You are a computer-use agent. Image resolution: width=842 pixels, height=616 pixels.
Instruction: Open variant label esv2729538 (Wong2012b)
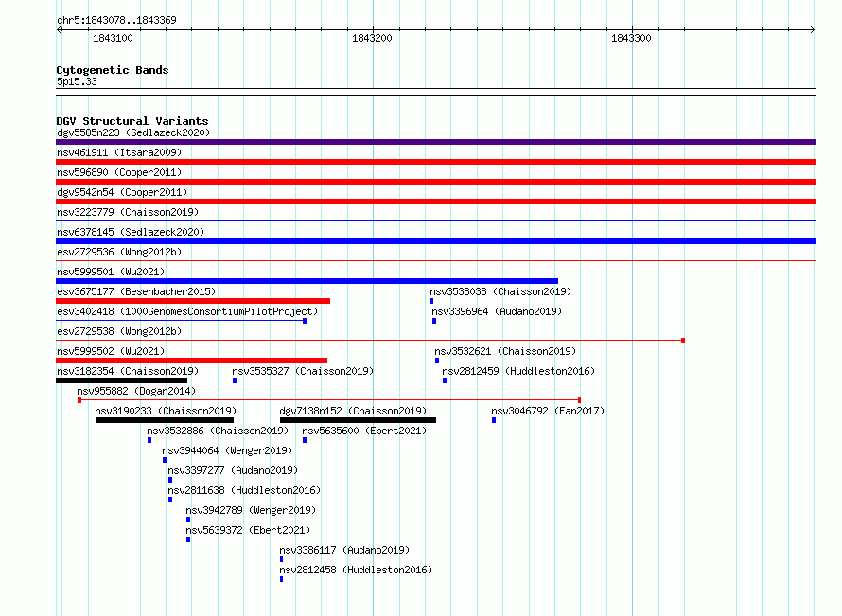119,331
